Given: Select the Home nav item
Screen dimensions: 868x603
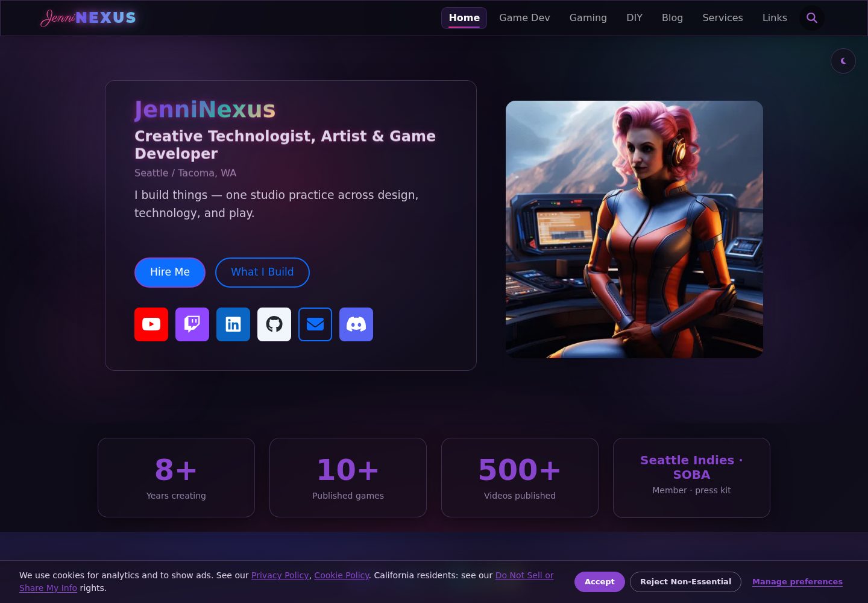Looking at the screenshot, I should coord(464,18).
